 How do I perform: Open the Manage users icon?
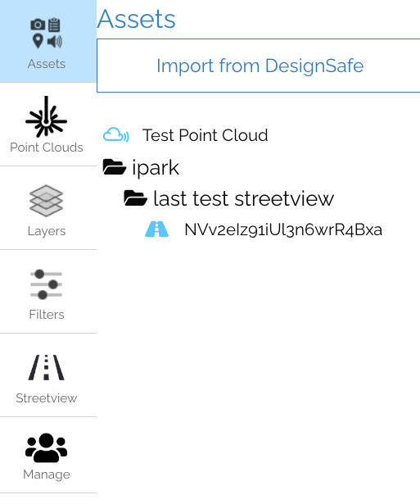pos(46,447)
